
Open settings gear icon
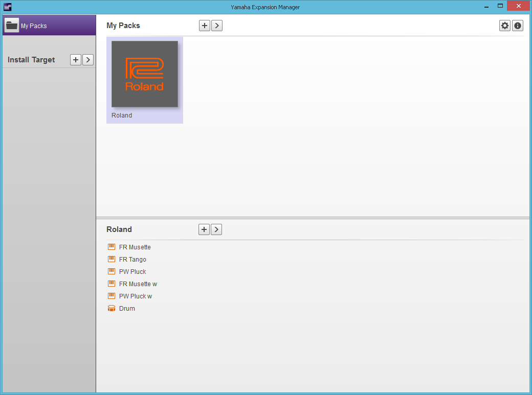(505, 26)
